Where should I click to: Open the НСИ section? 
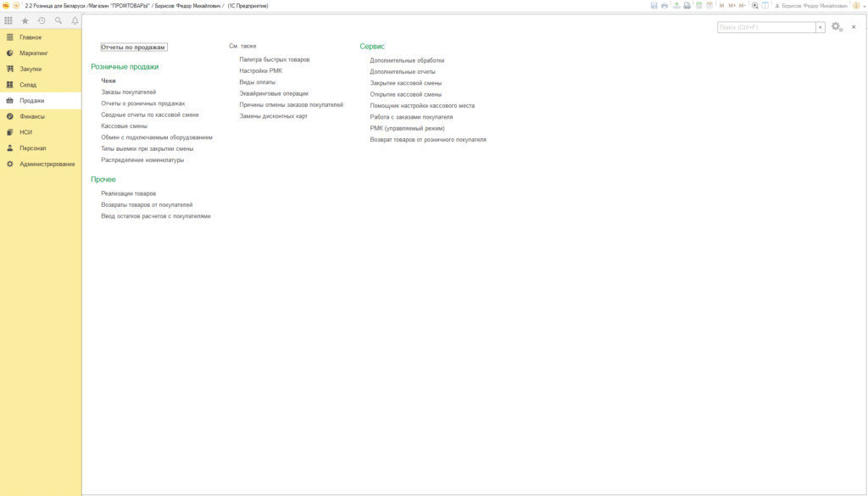[x=41, y=132]
